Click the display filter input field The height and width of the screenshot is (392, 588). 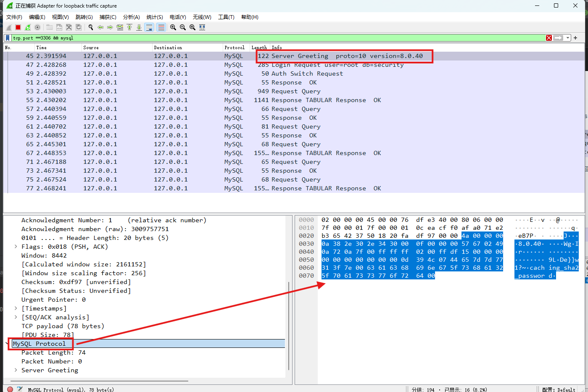point(277,38)
